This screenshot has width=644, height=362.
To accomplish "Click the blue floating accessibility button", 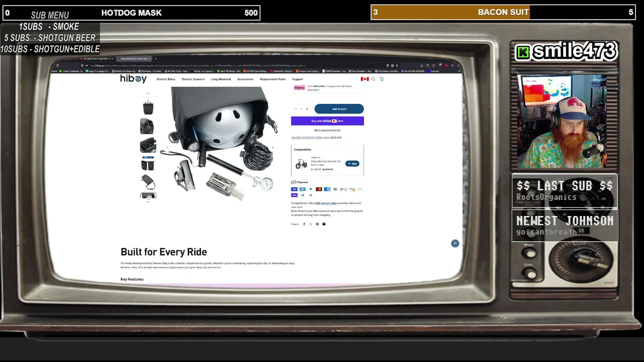I will tap(455, 243).
